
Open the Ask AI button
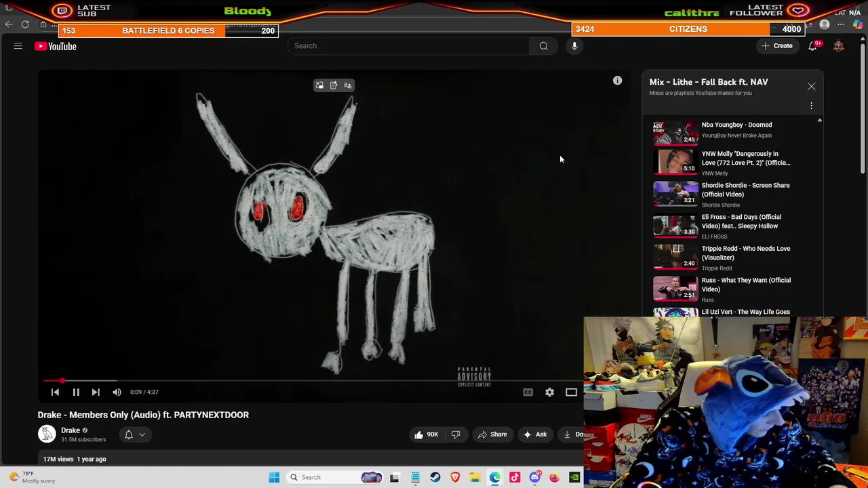[534, 434]
